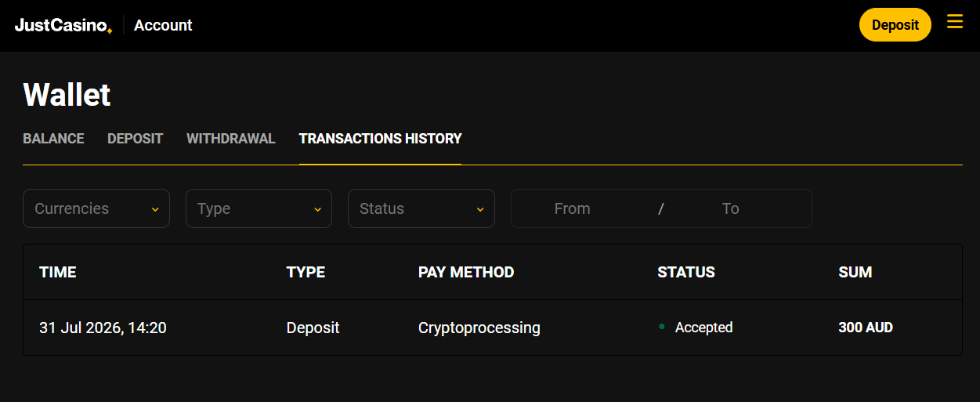Image resolution: width=980 pixels, height=402 pixels.
Task: Set the To date field
Action: (730, 208)
